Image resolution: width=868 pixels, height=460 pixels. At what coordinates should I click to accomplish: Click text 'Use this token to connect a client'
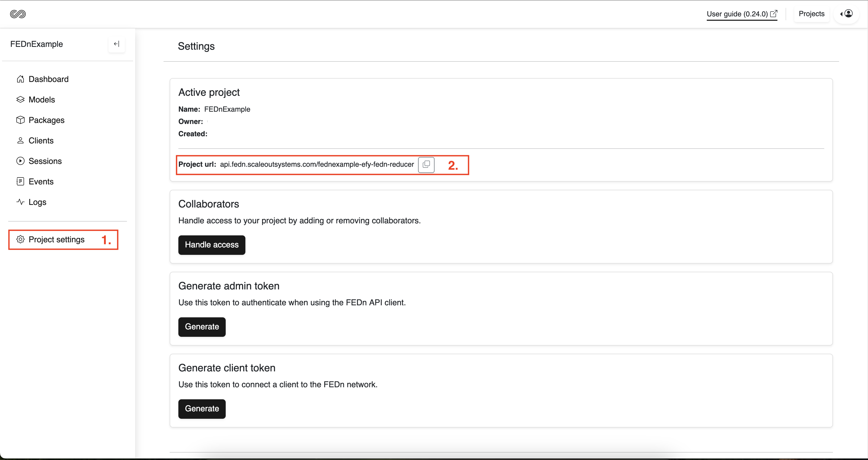(x=278, y=384)
